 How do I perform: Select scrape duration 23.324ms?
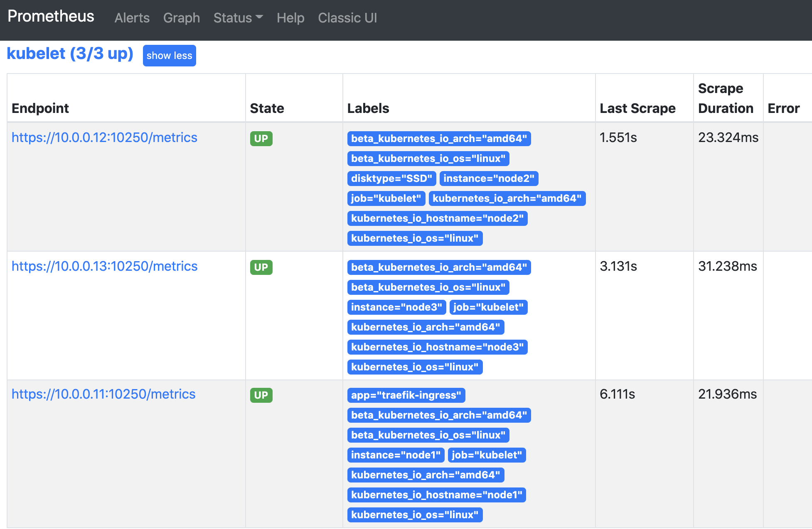728,137
